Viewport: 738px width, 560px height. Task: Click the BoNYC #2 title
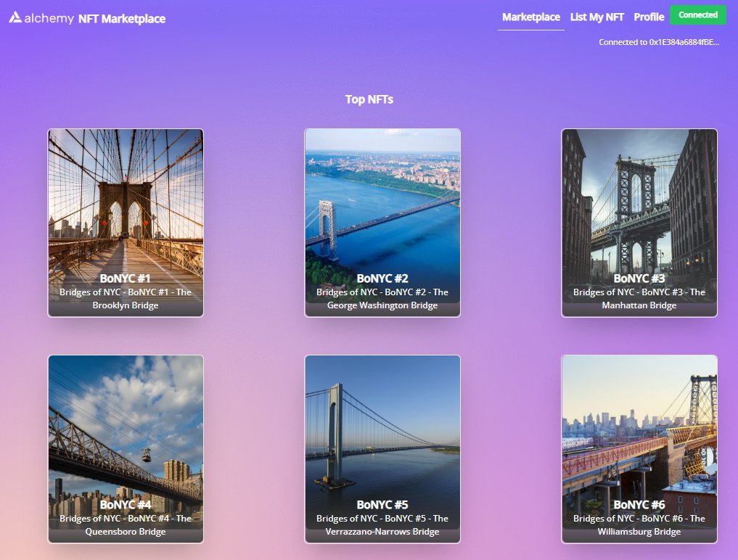click(x=382, y=279)
